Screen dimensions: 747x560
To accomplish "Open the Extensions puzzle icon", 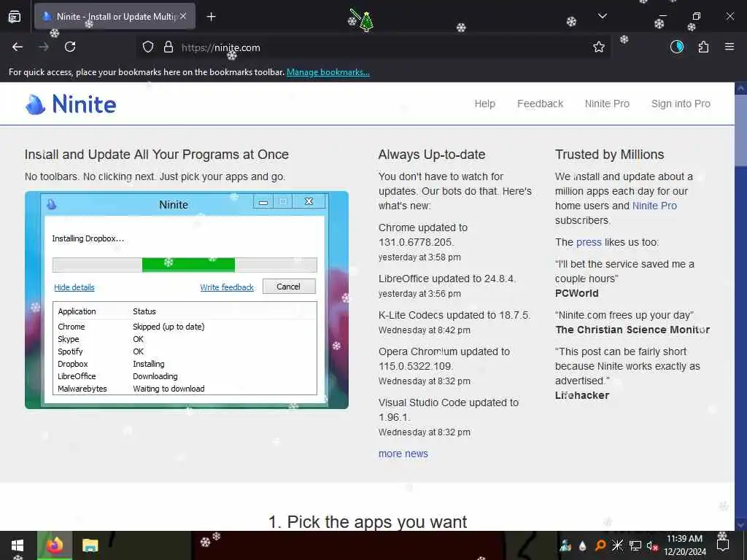I will pos(703,47).
